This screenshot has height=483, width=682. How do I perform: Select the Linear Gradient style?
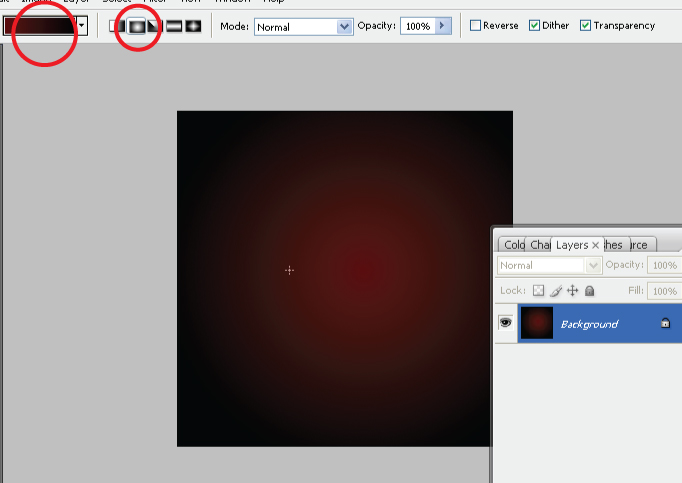[x=117, y=26]
